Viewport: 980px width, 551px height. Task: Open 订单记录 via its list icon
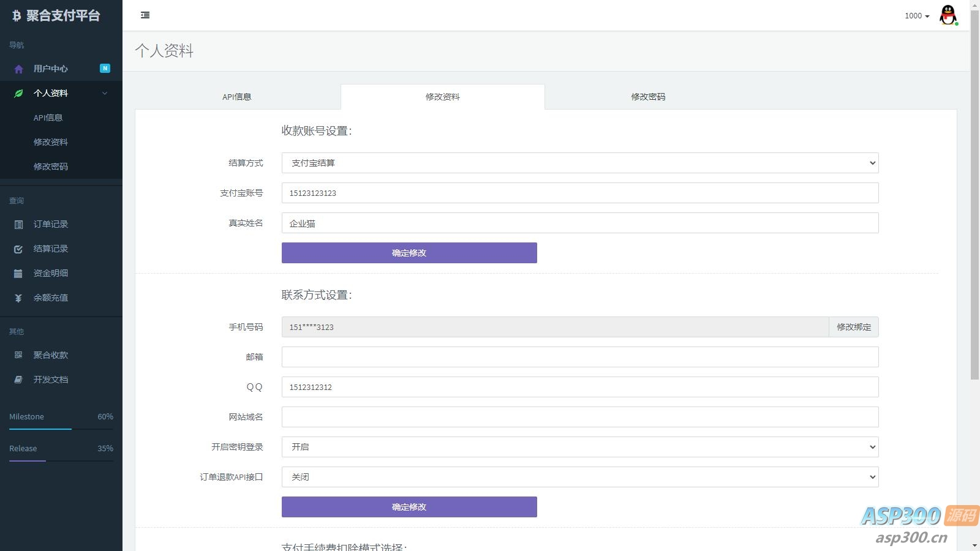click(18, 225)
